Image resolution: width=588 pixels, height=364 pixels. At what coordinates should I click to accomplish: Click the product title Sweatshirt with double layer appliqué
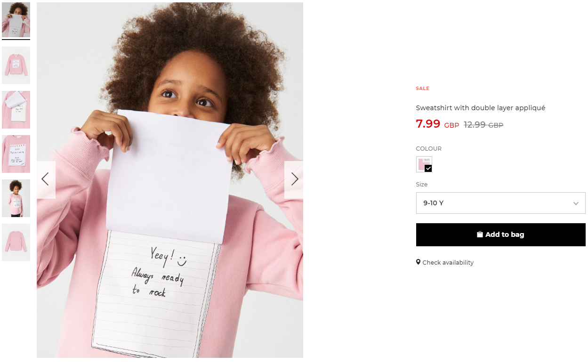(480, 108)
